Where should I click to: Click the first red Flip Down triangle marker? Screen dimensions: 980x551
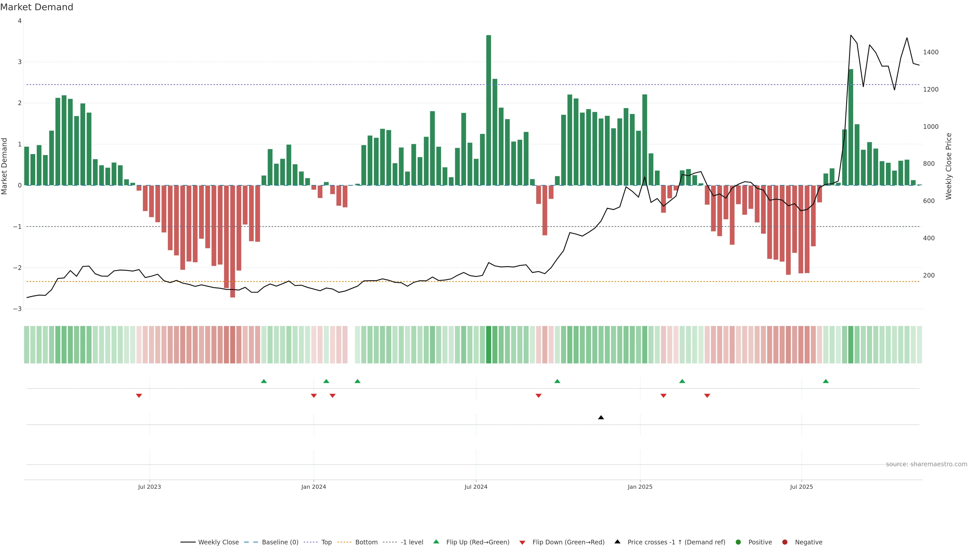coord(139,396)
